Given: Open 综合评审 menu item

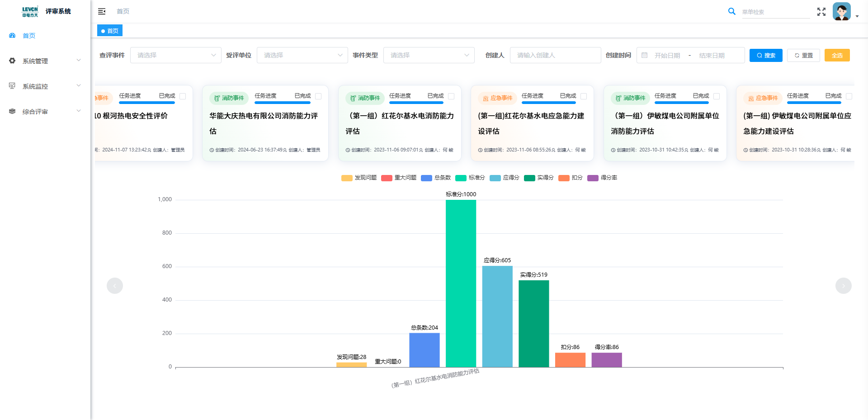Looking at the screenshot, I should [45, 112].
